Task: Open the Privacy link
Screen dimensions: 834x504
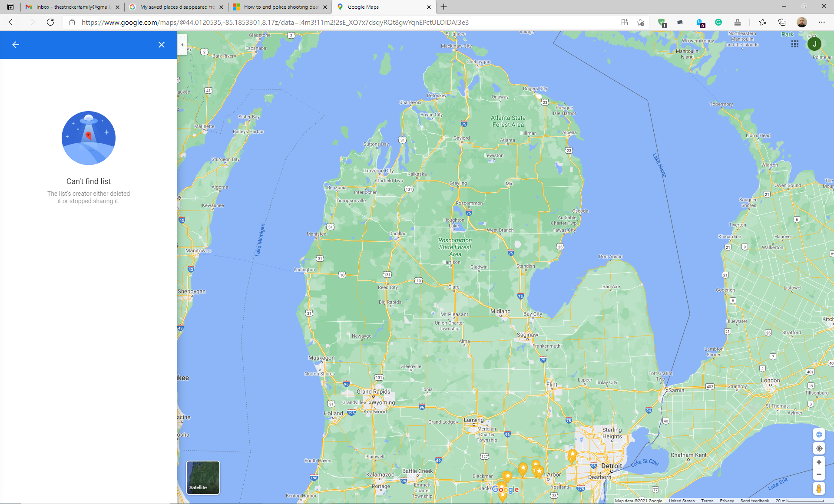Action: coord(727,501)
